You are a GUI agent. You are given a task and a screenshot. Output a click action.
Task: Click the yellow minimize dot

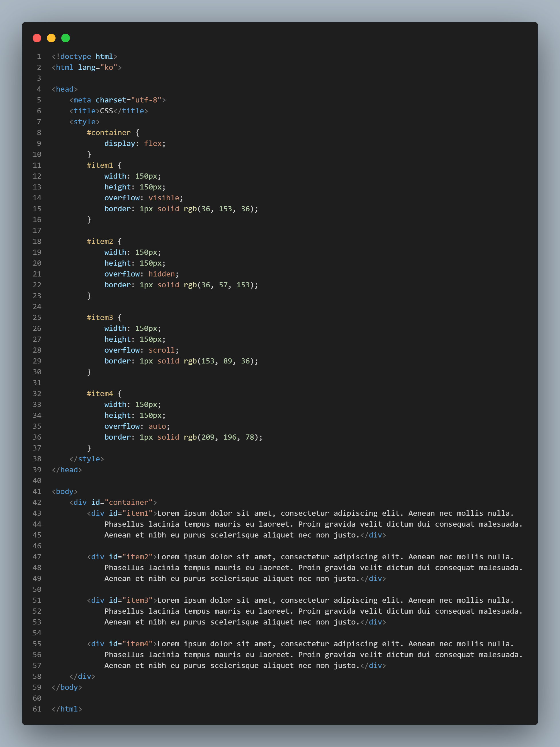pyautogui.click(x=51, y=38)
